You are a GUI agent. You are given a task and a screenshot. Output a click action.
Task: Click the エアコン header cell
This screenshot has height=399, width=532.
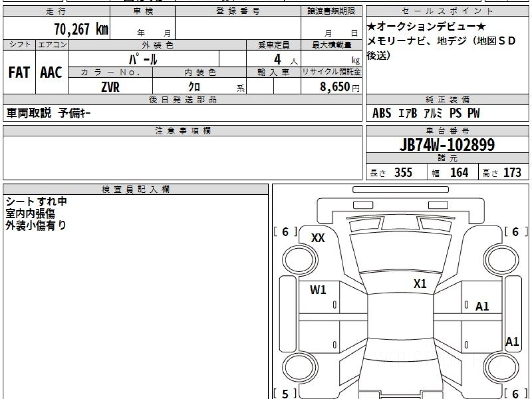coord(52,45)
